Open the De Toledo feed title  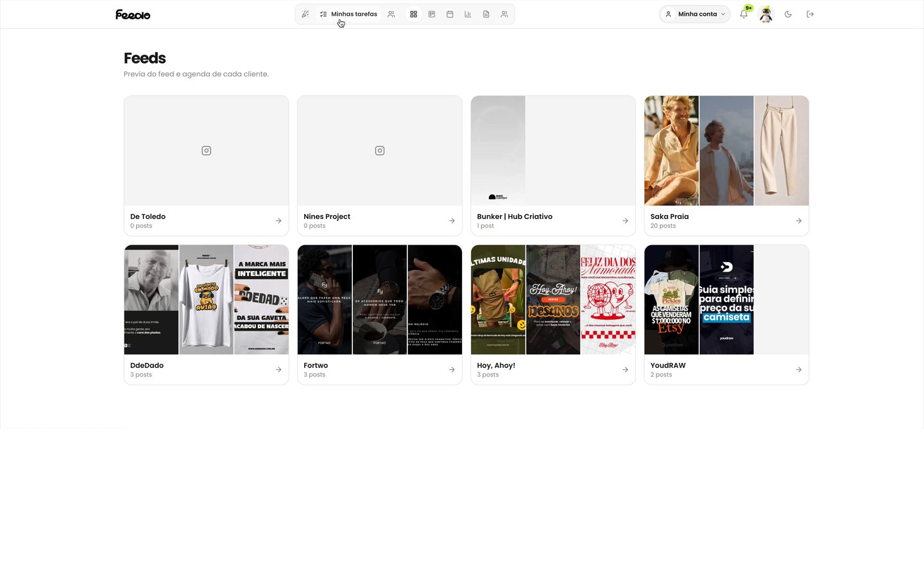(x=148, y=216)
